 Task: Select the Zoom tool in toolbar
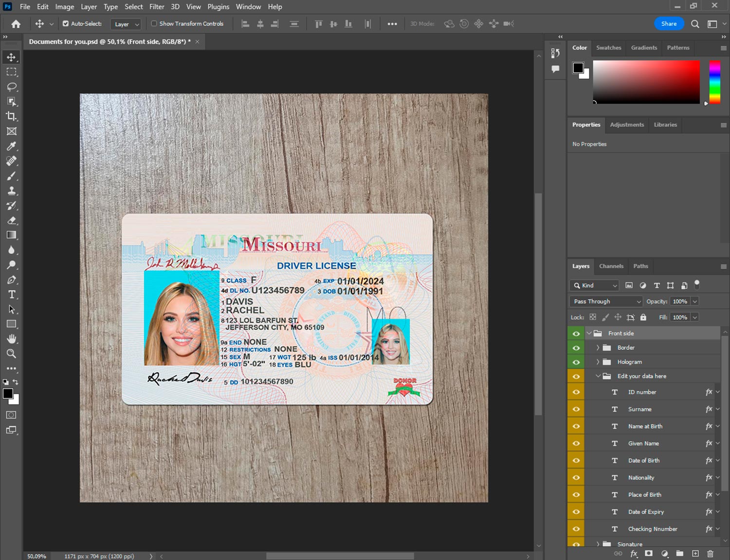(x=12, y=354)
